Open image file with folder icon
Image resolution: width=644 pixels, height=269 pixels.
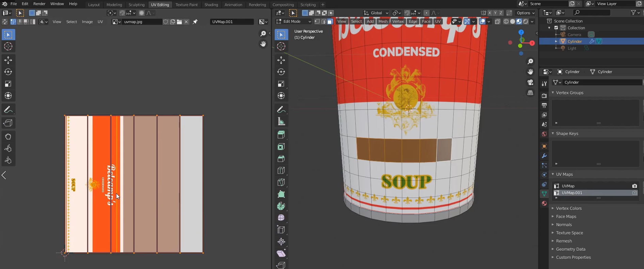[179, 22]
